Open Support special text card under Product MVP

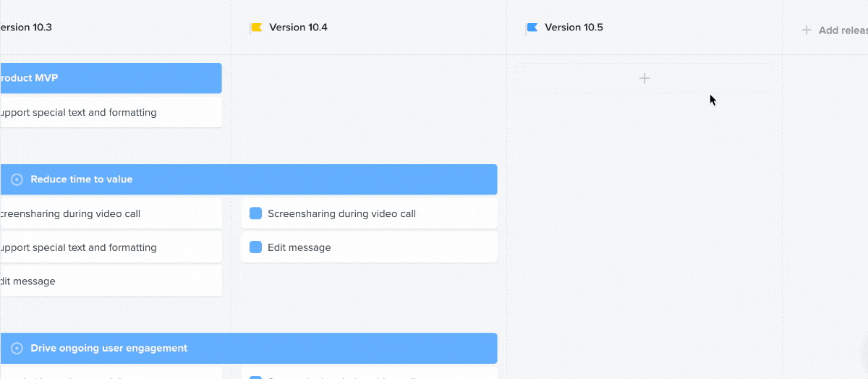pos(111,113)
